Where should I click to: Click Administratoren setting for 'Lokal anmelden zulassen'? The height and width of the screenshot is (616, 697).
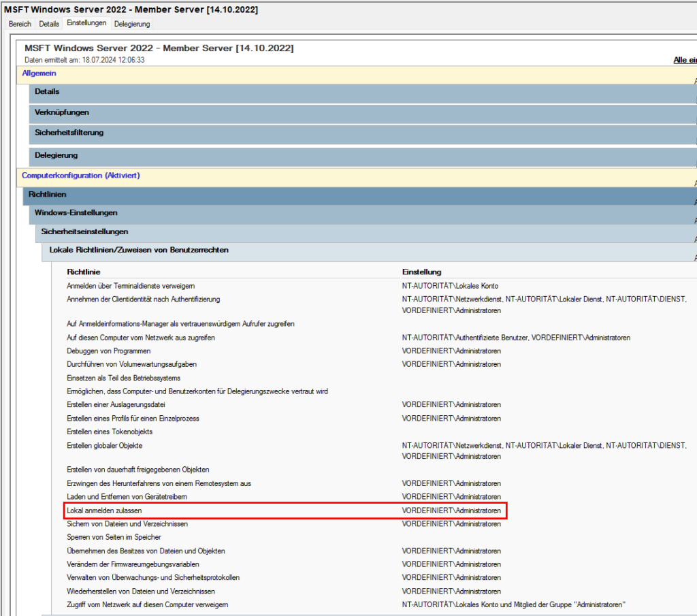pos(451,510)
